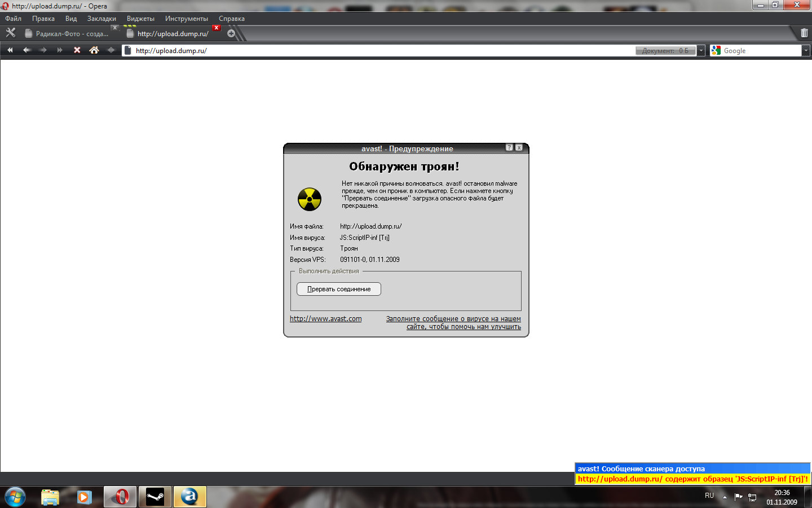The height and width of the screenshot is (508, 812).
Task: Click the radioactive trojan warning icon
Action: pos(310,199)
